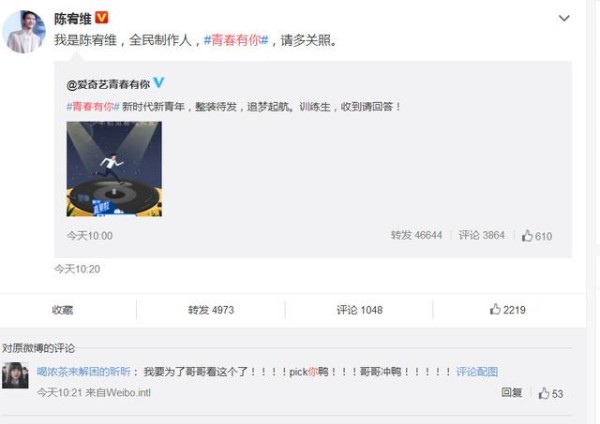Open original post's 评论 3864 count
Viewport: 600px width, 424px height.
tap(482, 235)
